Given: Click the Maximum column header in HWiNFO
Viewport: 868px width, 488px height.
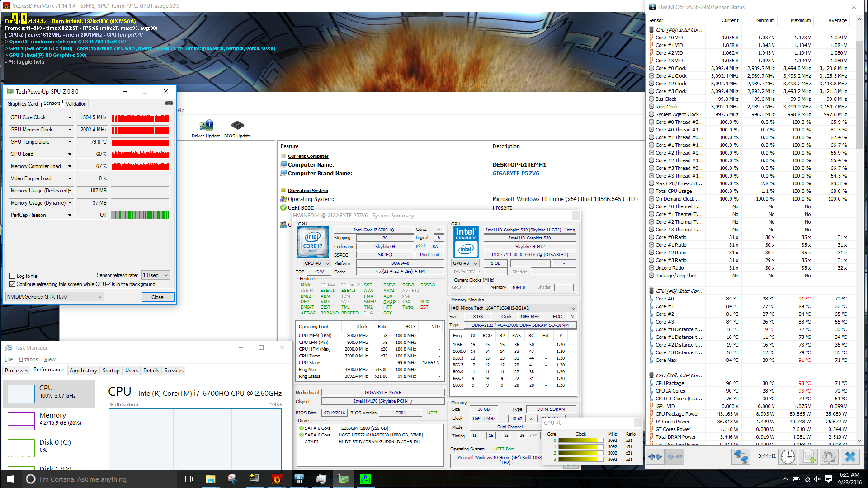Looking at the screenshot, I should (800, 20).
